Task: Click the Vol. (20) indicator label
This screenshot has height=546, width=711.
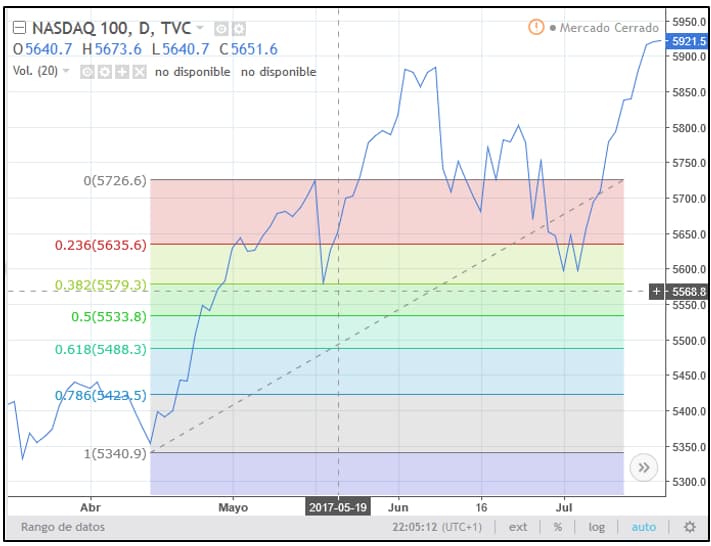Action: tap(35, 71)
